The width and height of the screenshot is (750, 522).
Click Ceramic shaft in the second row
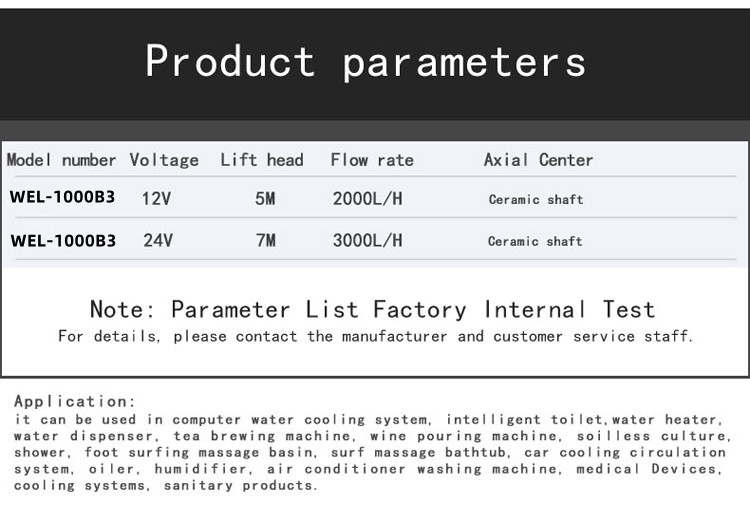tap(535, 241)
